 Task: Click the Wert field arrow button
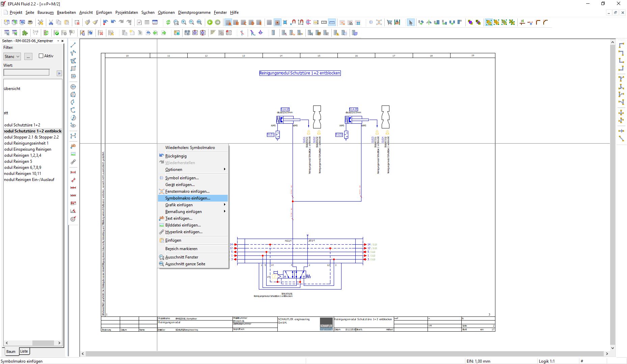click(59, 73)
